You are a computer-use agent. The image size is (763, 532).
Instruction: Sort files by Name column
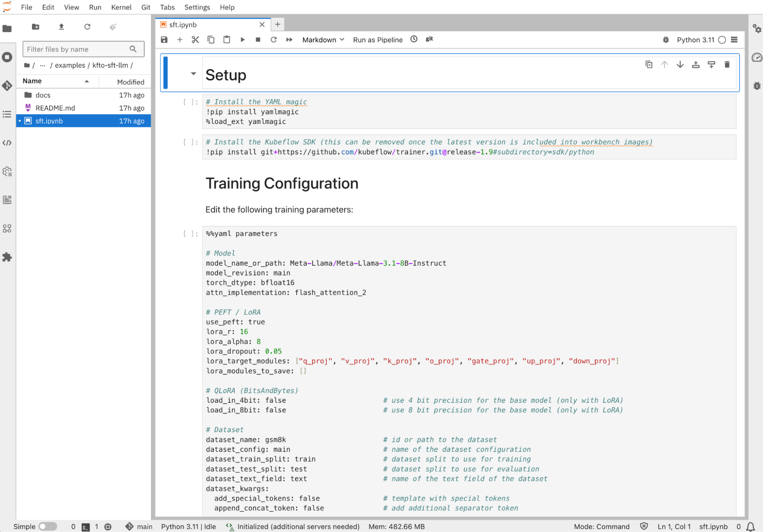coord(32,81)
